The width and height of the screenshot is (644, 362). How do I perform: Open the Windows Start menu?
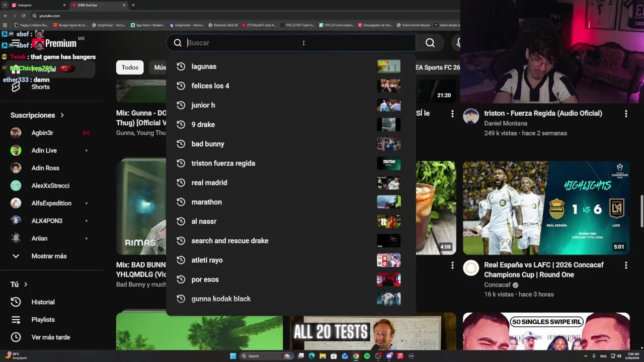[233, 356]
